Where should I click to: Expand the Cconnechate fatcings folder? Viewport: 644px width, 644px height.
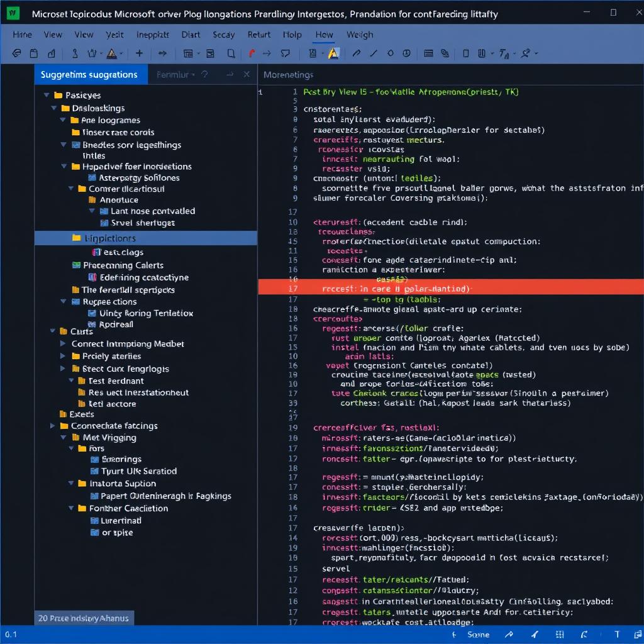point(53,426)
